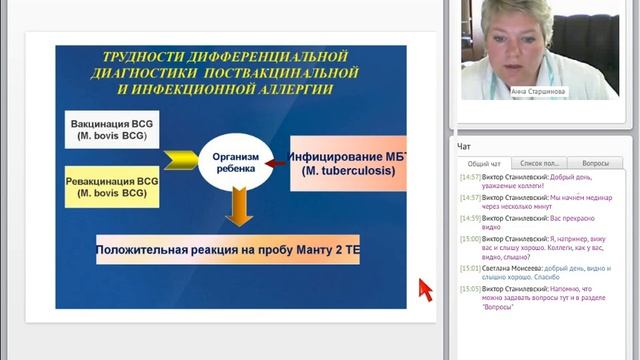Open the Вопросы tab
The height and width of the screenshot is (360, 640).
pos(595,163)
